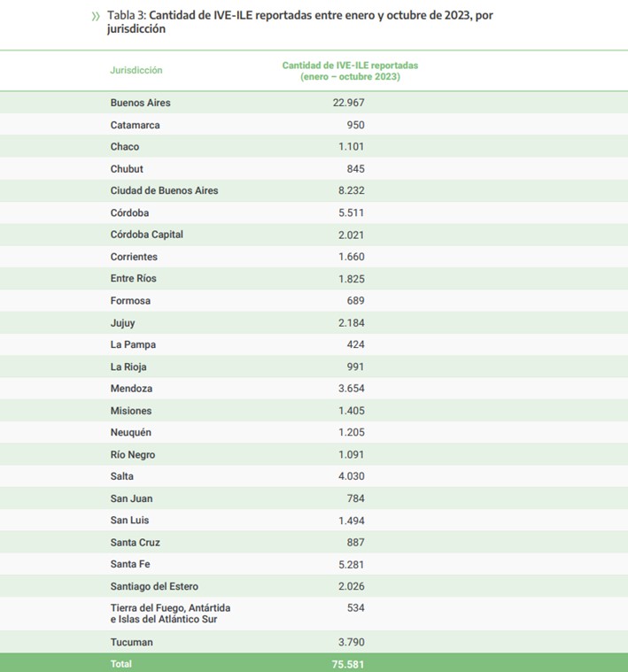Click the value 1.091 for Río Negro
Viewport: 628px width, 672px height.
click(351, 455)
